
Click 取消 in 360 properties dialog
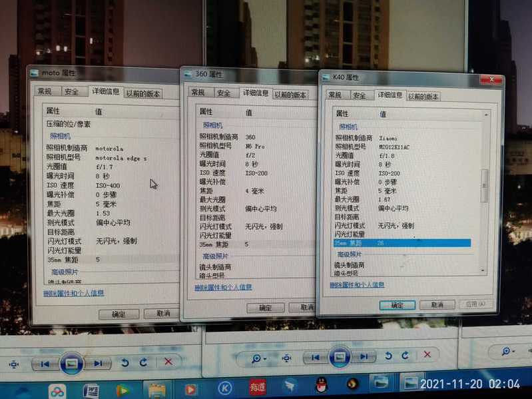(304, 307)
